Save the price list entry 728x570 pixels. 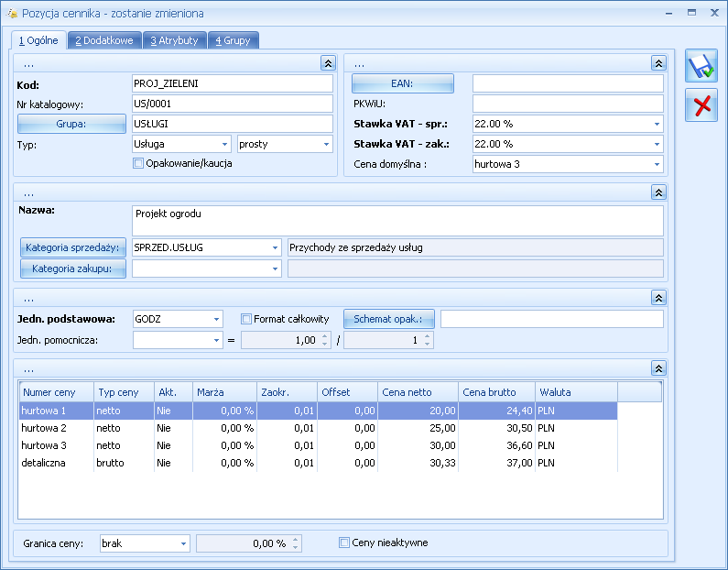701,67
